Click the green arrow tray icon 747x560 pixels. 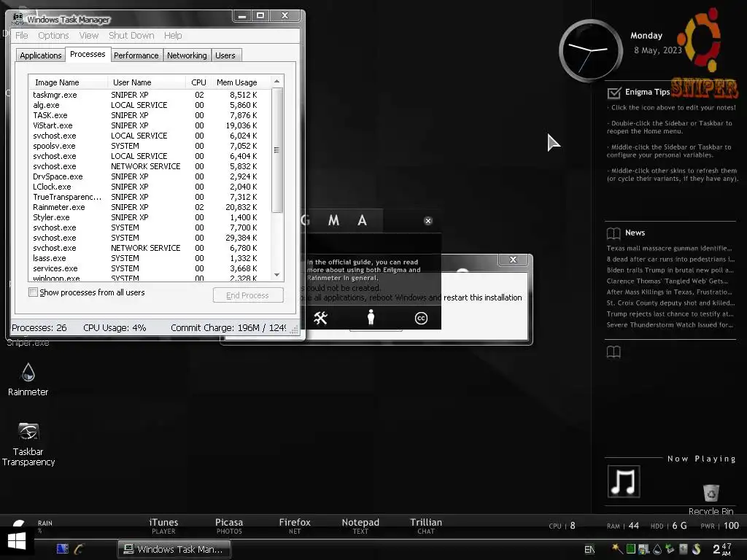[670, 548]
